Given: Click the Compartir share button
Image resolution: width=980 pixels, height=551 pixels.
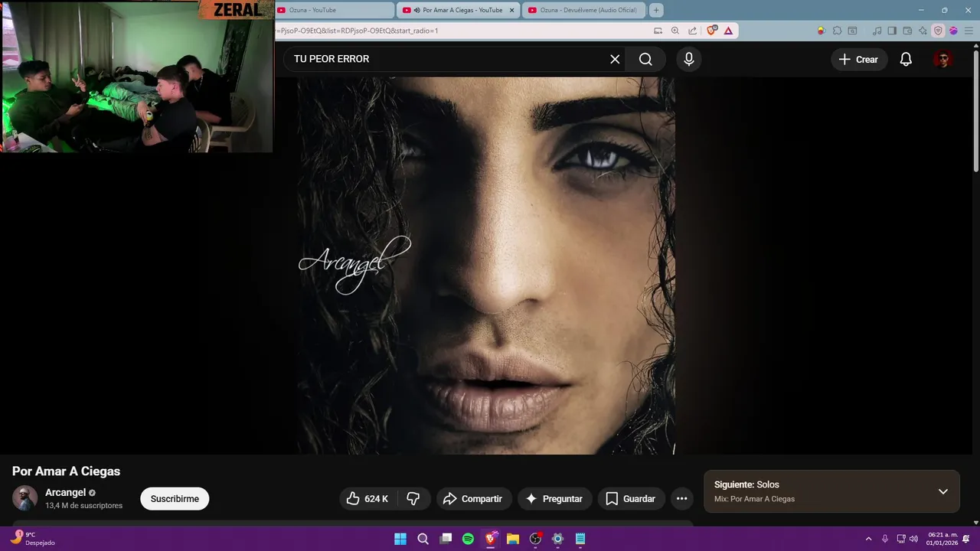Looking at the screenshot, I should 474,498.
